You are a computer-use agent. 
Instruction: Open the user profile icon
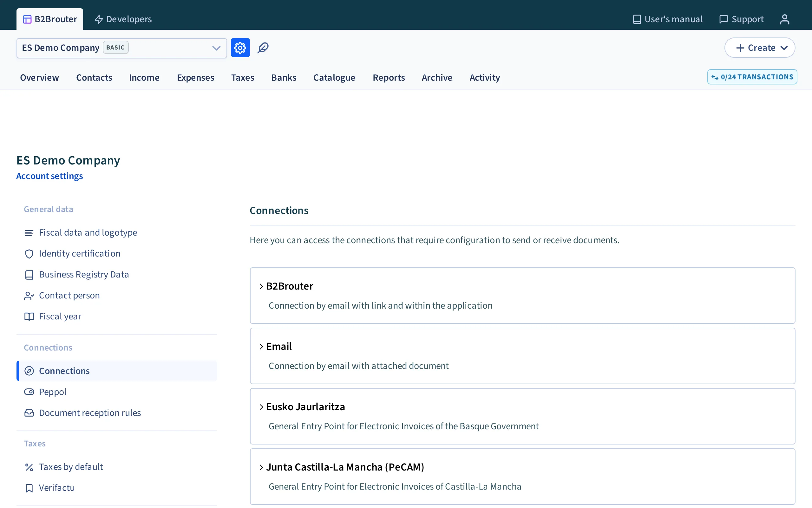[x=784, y=19]
